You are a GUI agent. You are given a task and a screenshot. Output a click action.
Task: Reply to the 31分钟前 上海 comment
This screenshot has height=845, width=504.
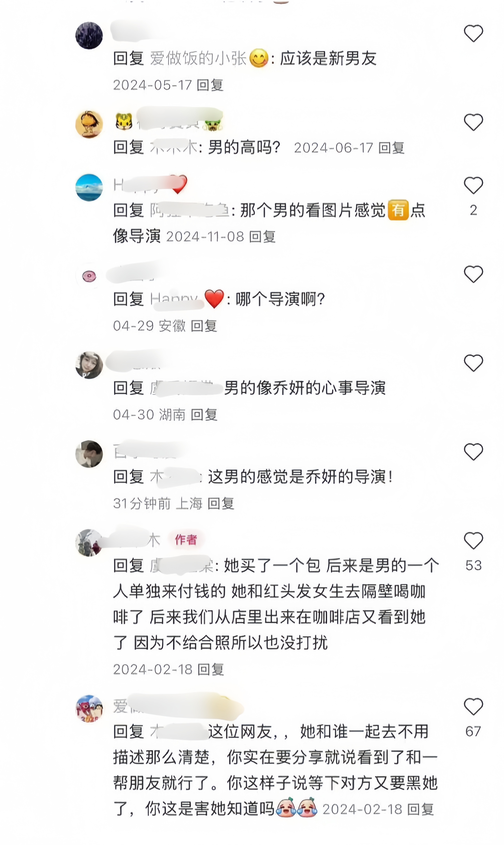pyautogui.click(x=221, y=503)
